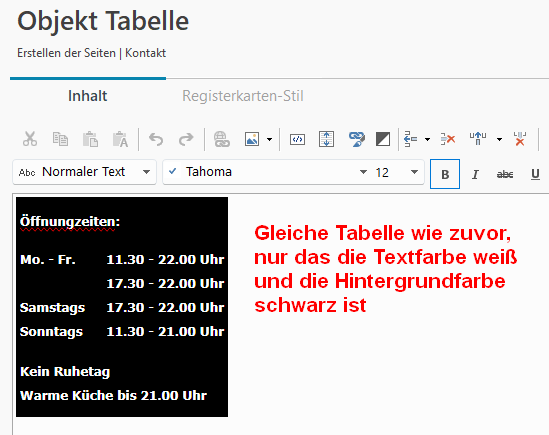Click the Cut scissors icon
This screenshot has height=435, width=549.
[x=30, y=139]
